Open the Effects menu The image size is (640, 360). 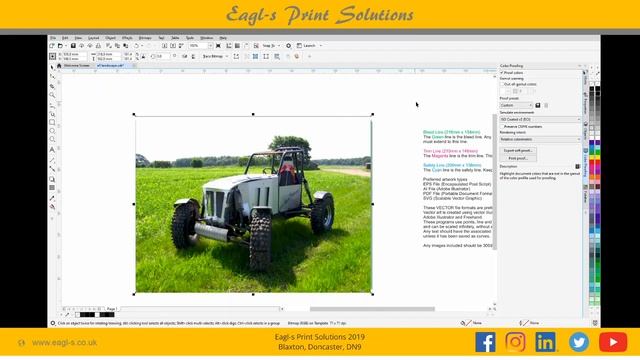(127, 38)
